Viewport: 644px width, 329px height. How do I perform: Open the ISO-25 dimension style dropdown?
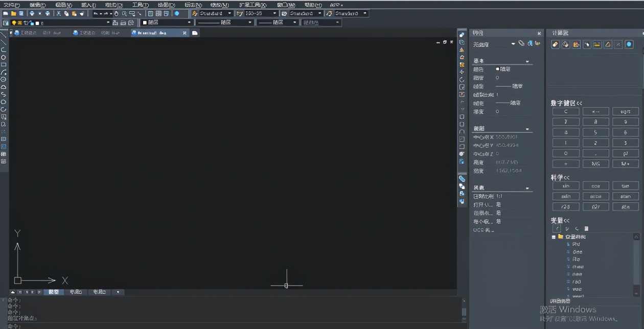point(274,13)
